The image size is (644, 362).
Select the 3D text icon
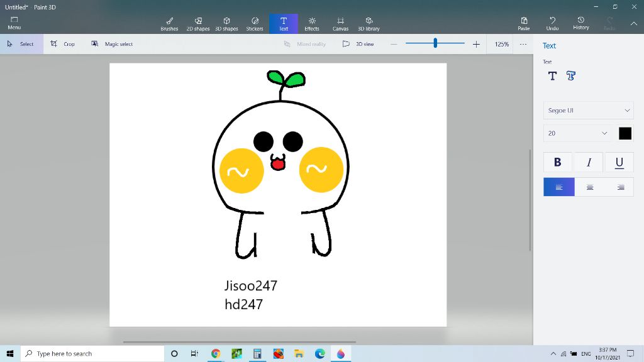[x=570, y=76]
